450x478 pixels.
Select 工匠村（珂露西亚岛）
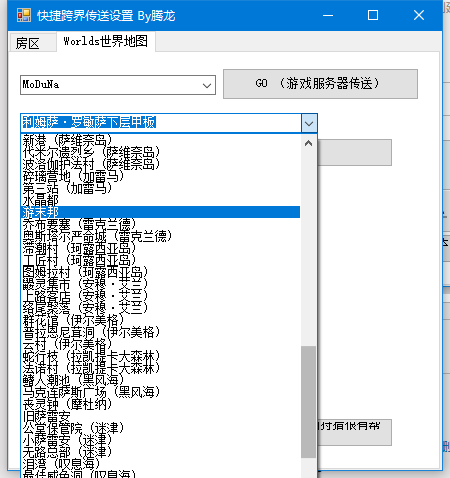pyautogui.click(x=160, y=260)
